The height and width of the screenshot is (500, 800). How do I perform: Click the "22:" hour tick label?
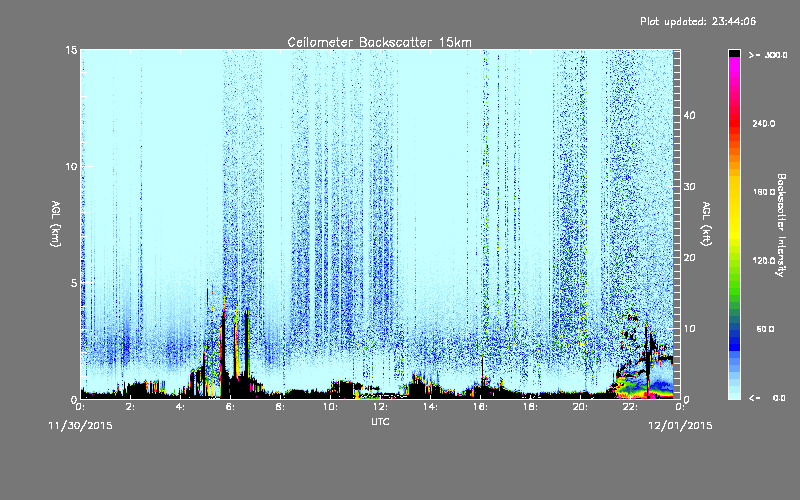click(630, 407)
